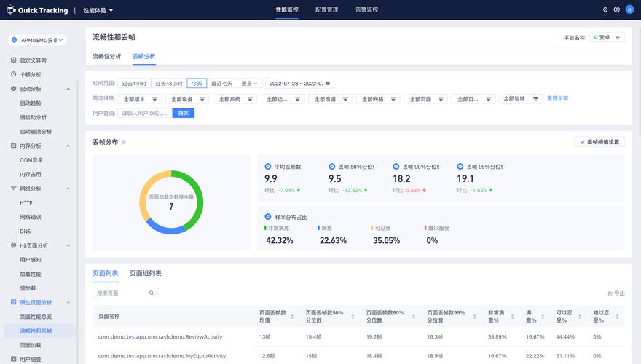Click the user avatar icon
Screen dimensions: 641x364
[x=629, y=10]
